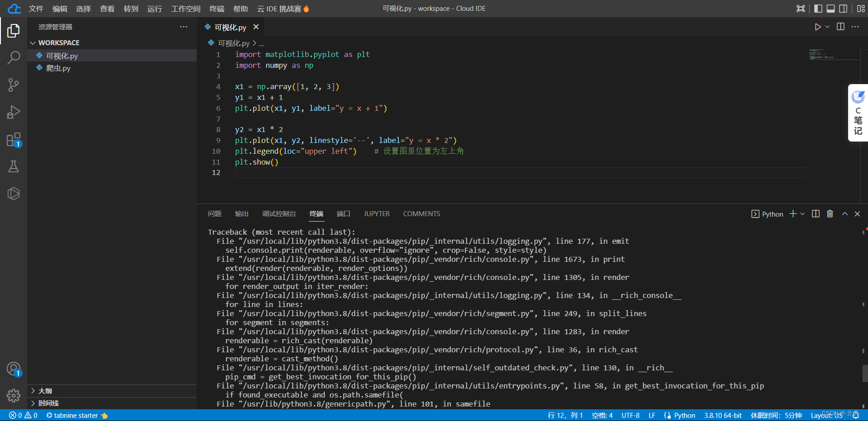The image size is (868, 421).
Task: Open the Manage settings gear
Action: pos(14,396)
